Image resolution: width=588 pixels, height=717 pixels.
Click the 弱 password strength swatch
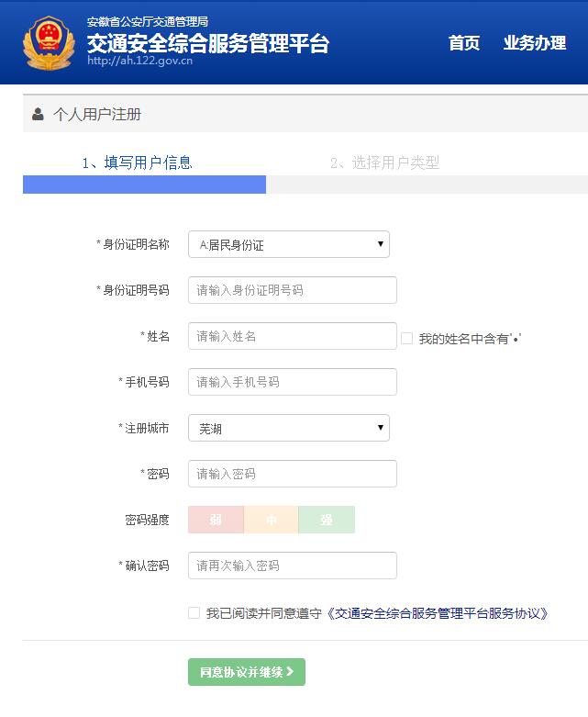click(x=216, y=520)
